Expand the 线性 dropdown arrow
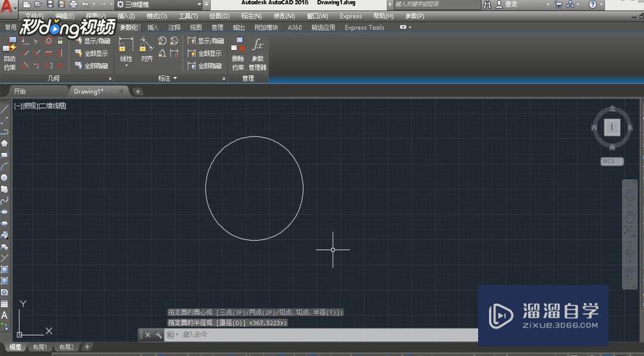 [x=126, y=66]
